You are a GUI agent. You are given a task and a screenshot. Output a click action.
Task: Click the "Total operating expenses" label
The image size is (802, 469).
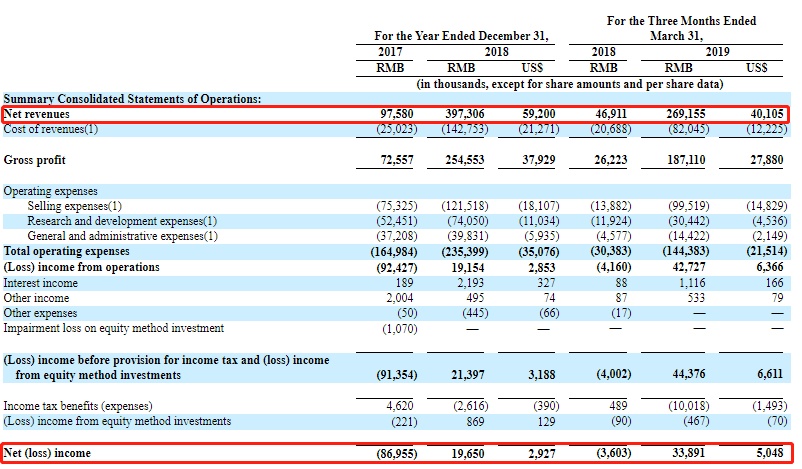coord(67,250)
